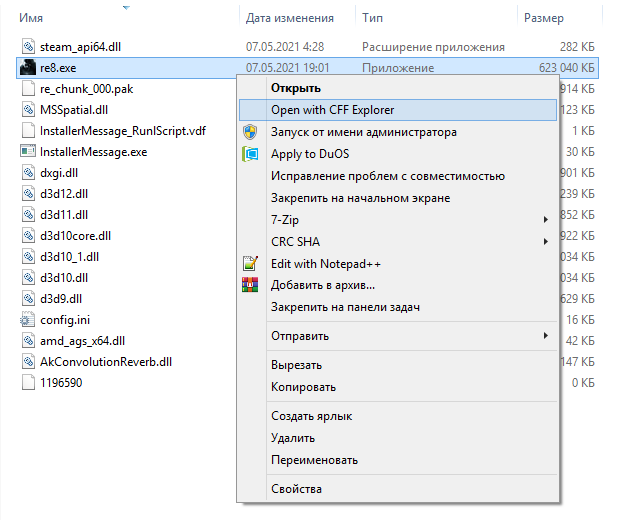Click the shield icon for run as administrator
Screen dimensions: 622x520
click(250, 132)
